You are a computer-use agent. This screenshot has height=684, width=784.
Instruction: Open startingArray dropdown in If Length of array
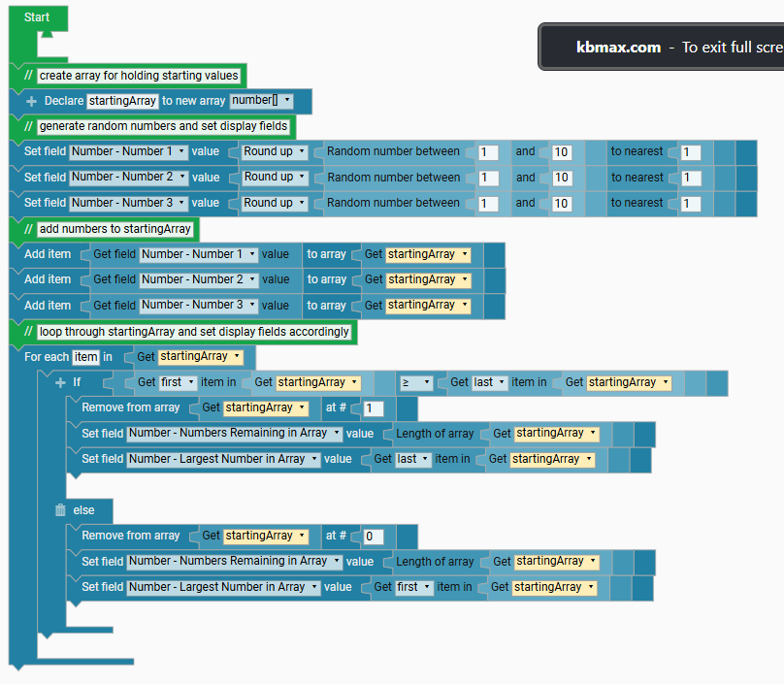click(557, 434)
